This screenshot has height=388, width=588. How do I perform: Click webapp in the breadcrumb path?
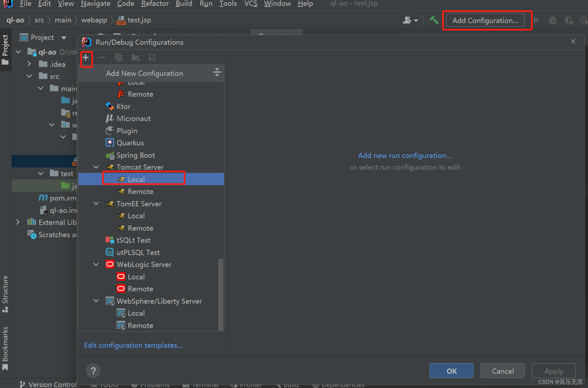[94, 20]
